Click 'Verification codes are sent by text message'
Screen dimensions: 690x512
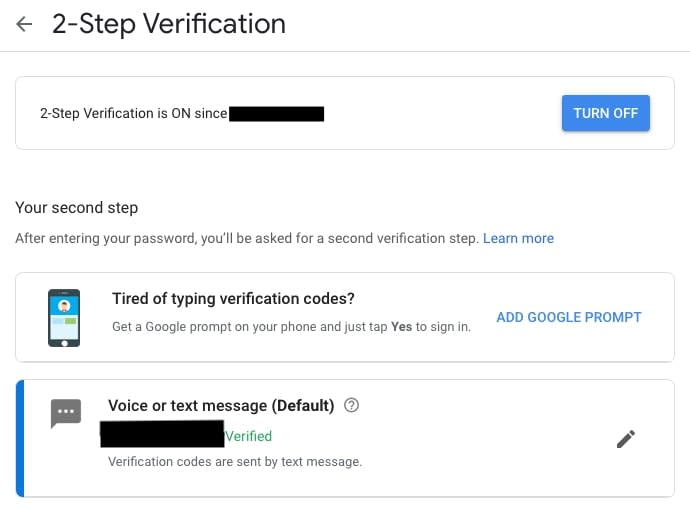point(234,461)
